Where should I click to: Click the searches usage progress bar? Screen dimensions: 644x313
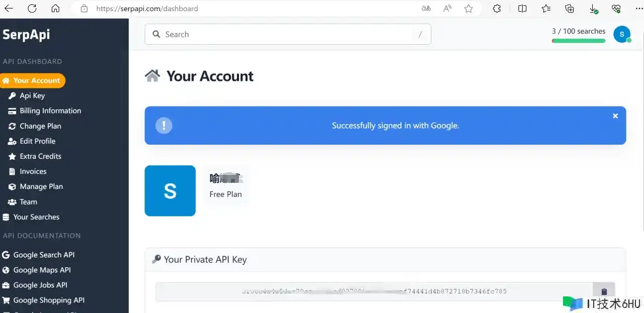(x=579, y=41)
